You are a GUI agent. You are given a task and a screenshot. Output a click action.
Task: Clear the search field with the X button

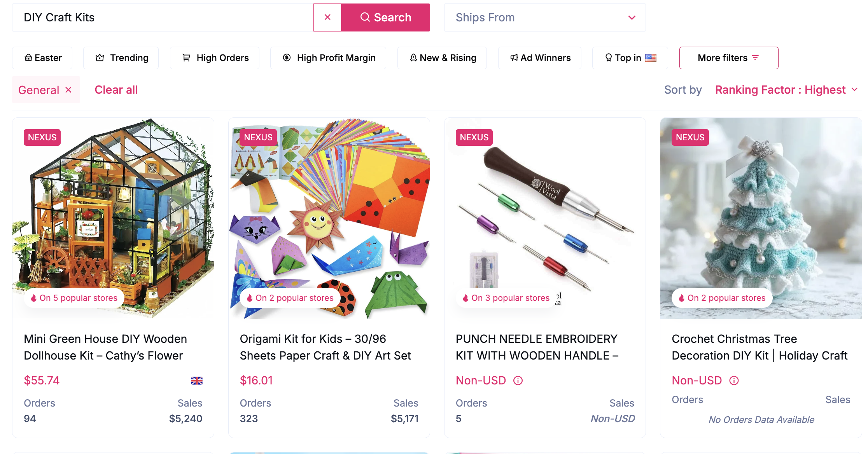(x=327, y=17)
